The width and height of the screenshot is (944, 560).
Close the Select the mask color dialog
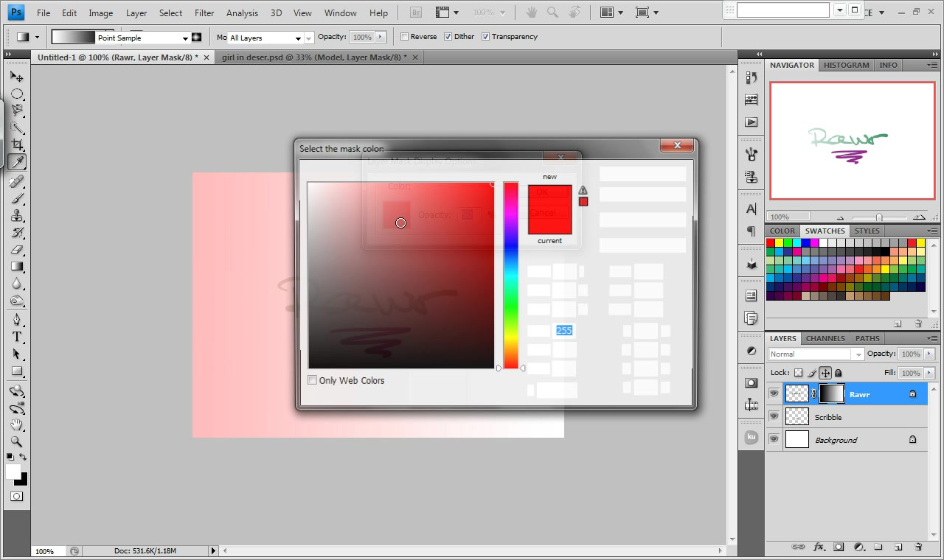coord(676,146)
